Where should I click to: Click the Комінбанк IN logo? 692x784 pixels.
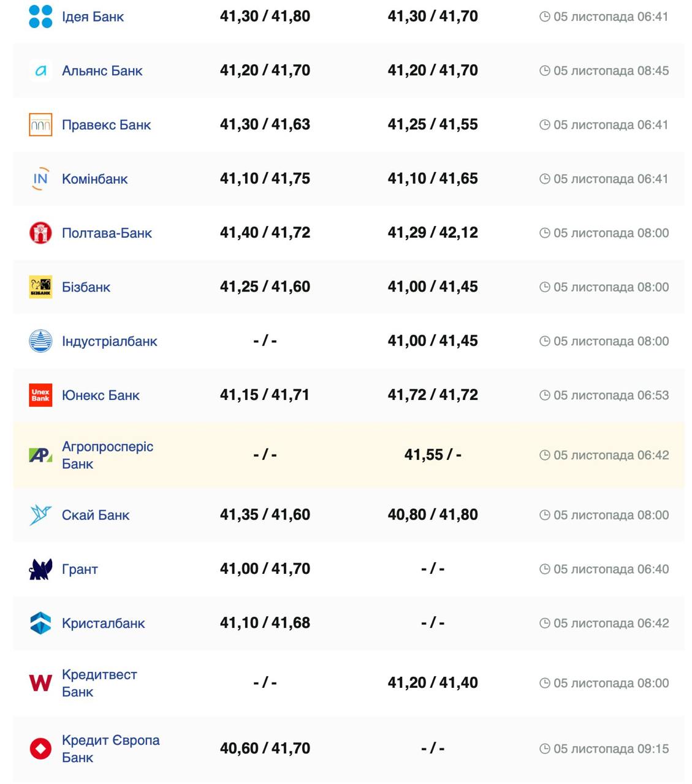pyautogui.click(x=40, y=179)
